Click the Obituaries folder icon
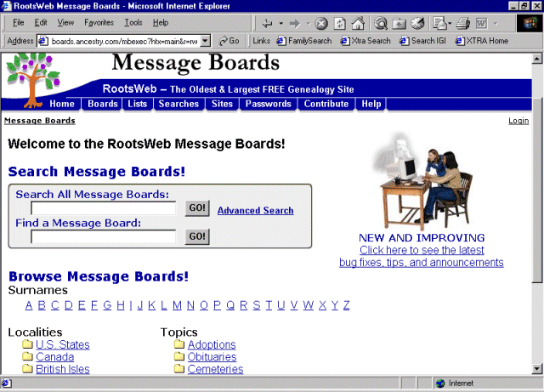The width and height of the screenshot is (544, 392). coord(179,356)
